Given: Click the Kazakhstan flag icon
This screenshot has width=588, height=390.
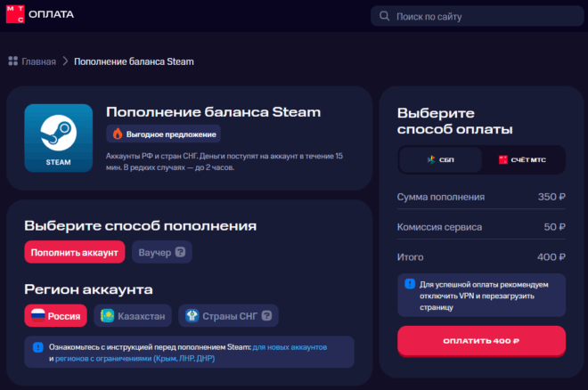Looking at the screenshot, I should (107, 316).
